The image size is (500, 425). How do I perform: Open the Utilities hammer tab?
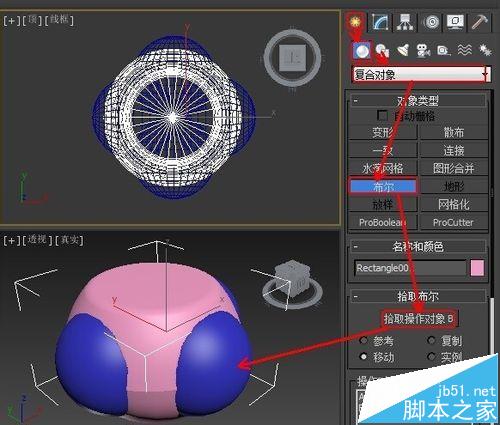pyautogui.click(x=480, y=22)
